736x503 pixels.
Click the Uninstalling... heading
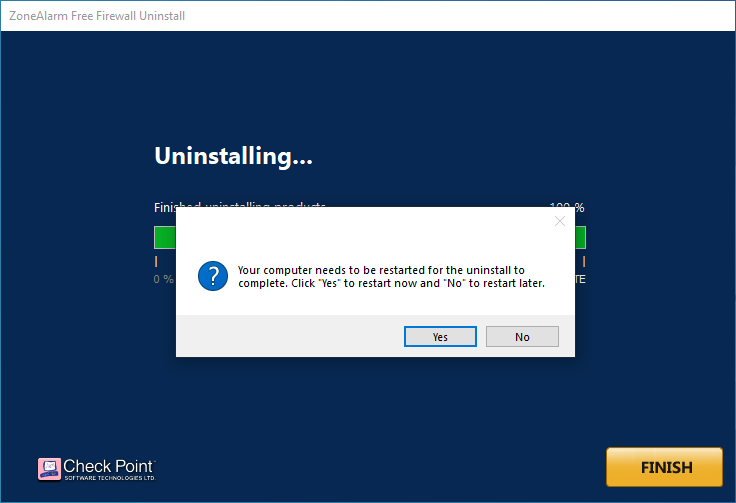coord(233,156)
